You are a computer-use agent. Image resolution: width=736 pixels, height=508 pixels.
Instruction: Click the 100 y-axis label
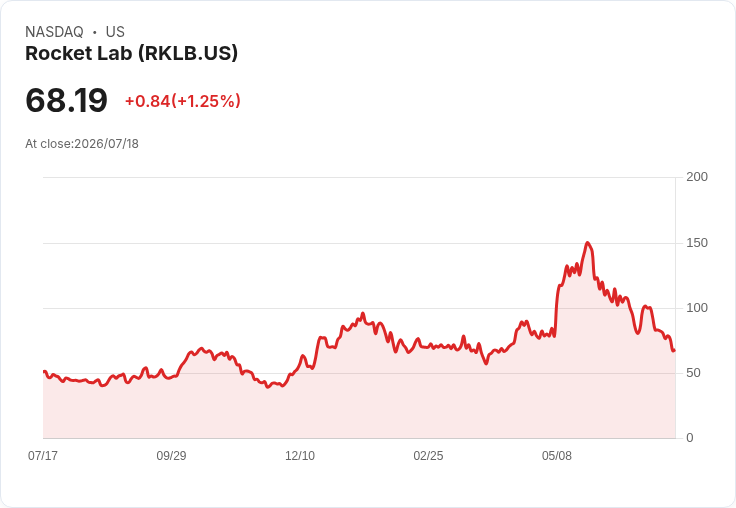[x=697, y=308]
